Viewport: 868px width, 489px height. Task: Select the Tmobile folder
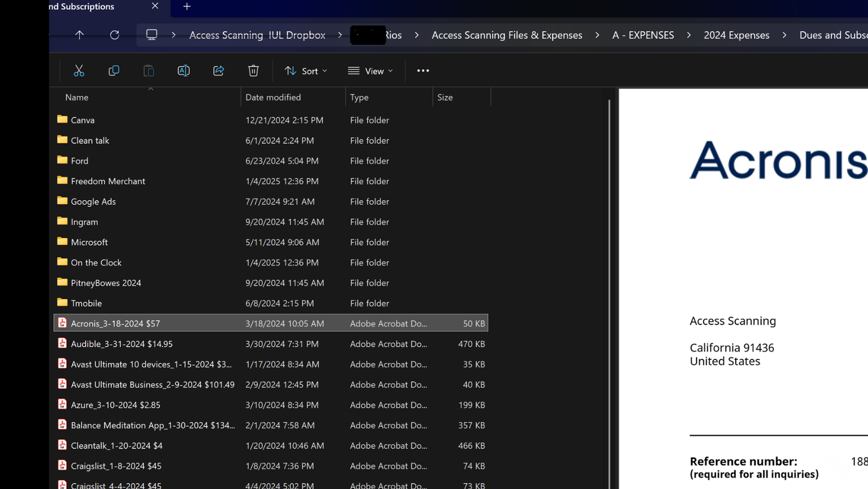pyautogui.click(x=271, y=303)
